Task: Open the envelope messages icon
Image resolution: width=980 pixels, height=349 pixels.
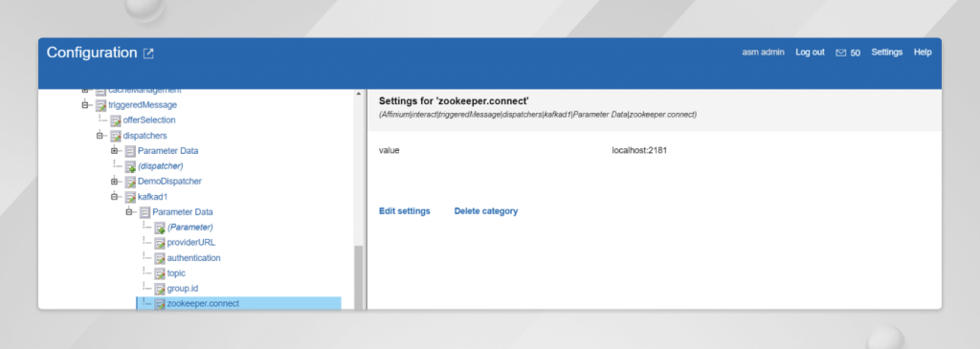Action: coord(840,54)
